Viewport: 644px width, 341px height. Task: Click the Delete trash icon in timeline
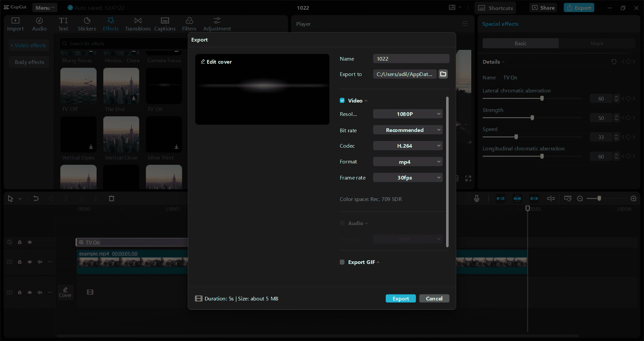112,198
